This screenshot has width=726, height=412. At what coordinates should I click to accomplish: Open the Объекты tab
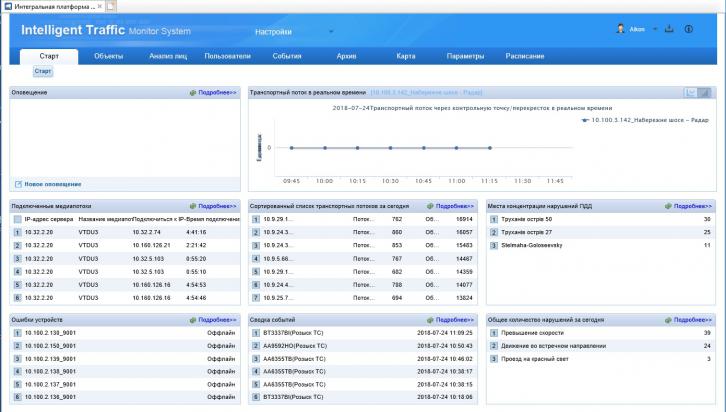click(108, 56)
